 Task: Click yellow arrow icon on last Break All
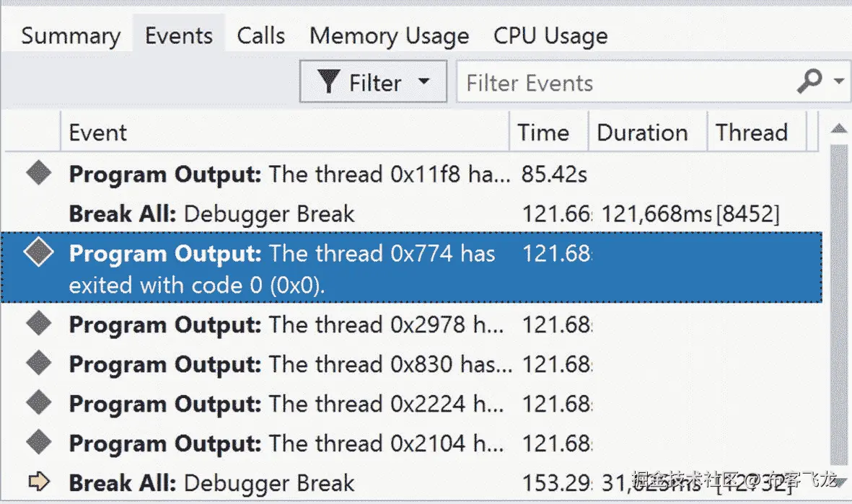[x=38, y=482]
